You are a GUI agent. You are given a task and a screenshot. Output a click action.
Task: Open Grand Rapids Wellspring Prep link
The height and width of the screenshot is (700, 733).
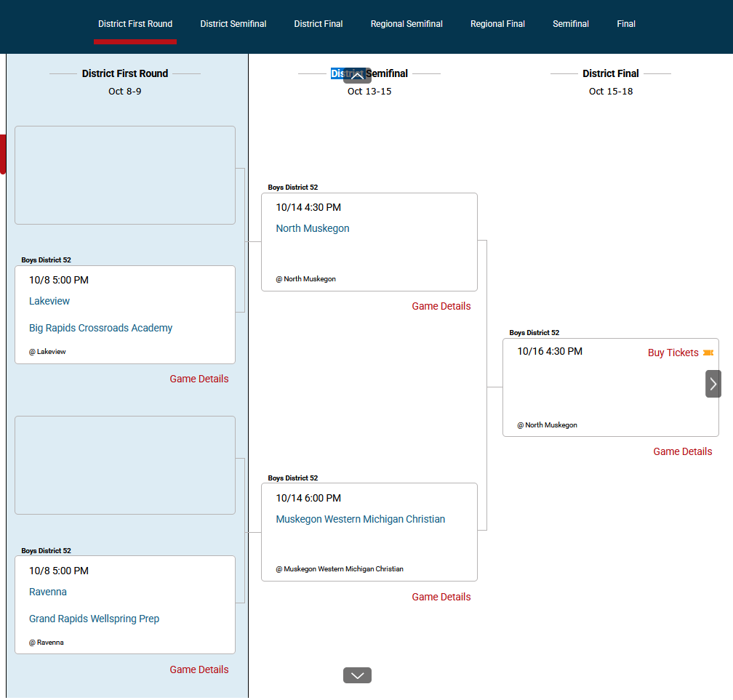(94, 619)
